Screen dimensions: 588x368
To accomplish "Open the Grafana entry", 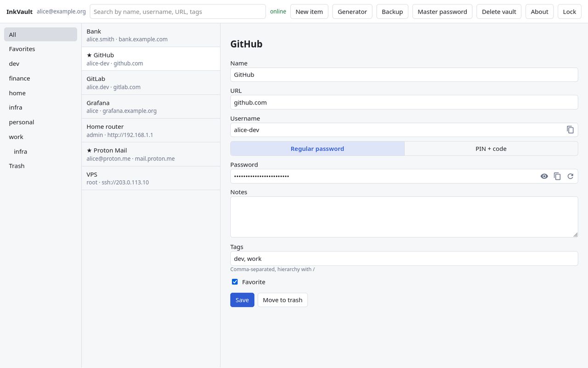I will tap(151, 107).
